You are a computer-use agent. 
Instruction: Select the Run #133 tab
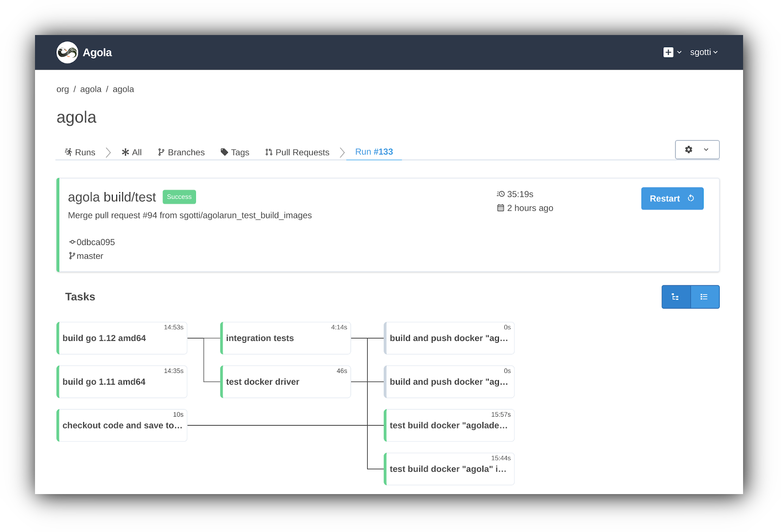(374, 152)
